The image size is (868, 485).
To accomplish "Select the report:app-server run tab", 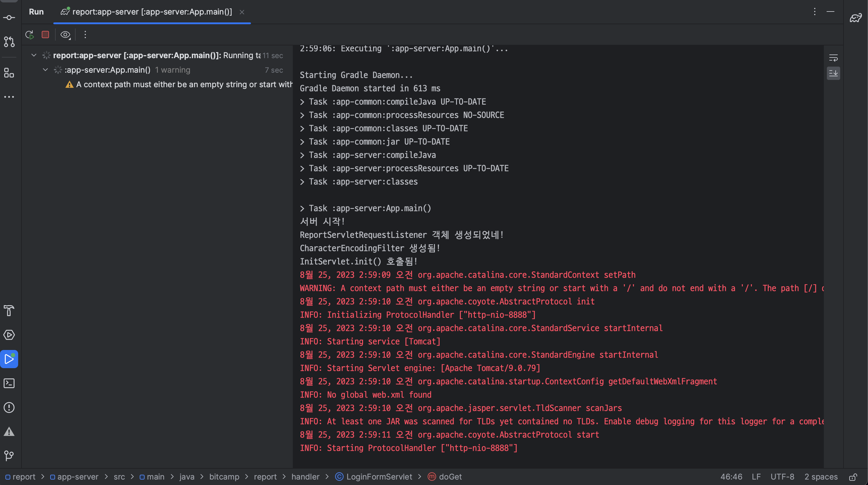I will coord(152,12).
